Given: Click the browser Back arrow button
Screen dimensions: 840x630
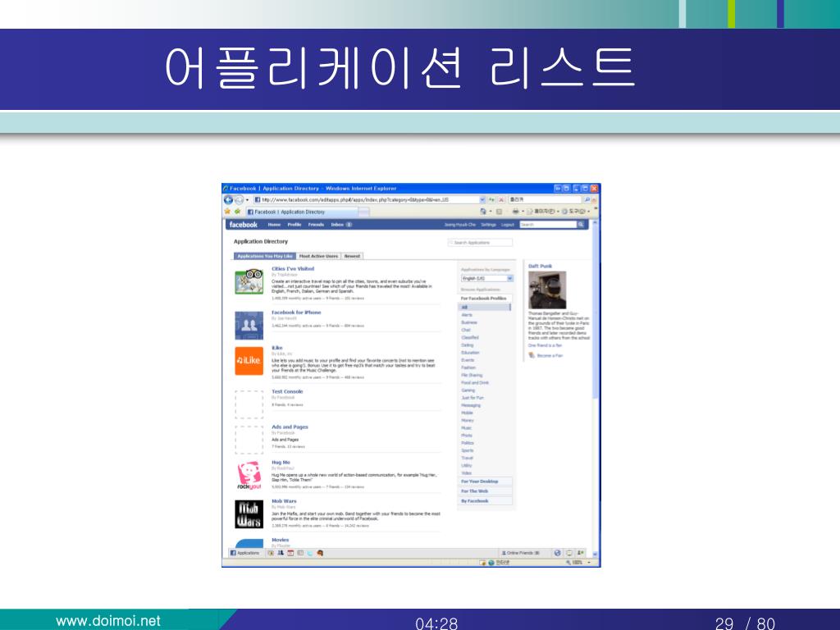Looking at the screenshot, I should [x=228, y=200].
